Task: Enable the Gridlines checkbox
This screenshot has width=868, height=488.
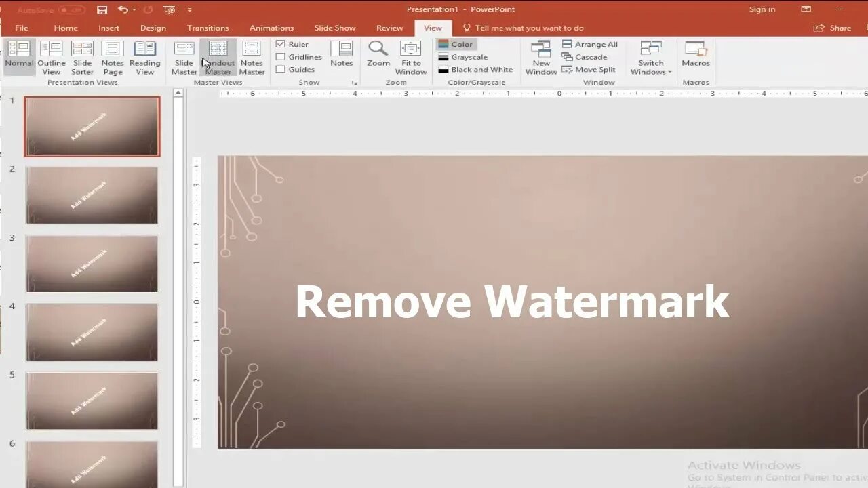Action: (281, 57)
